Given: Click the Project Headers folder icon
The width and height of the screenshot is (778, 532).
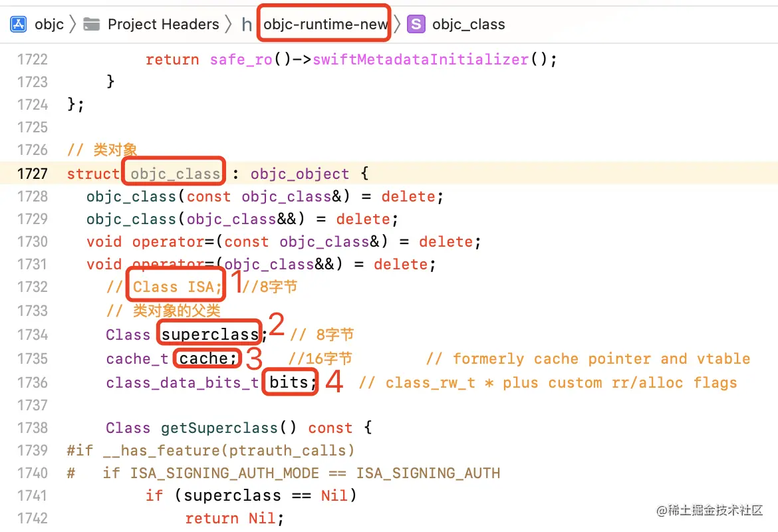Looking at the screenshot, I should click(91, 24).
